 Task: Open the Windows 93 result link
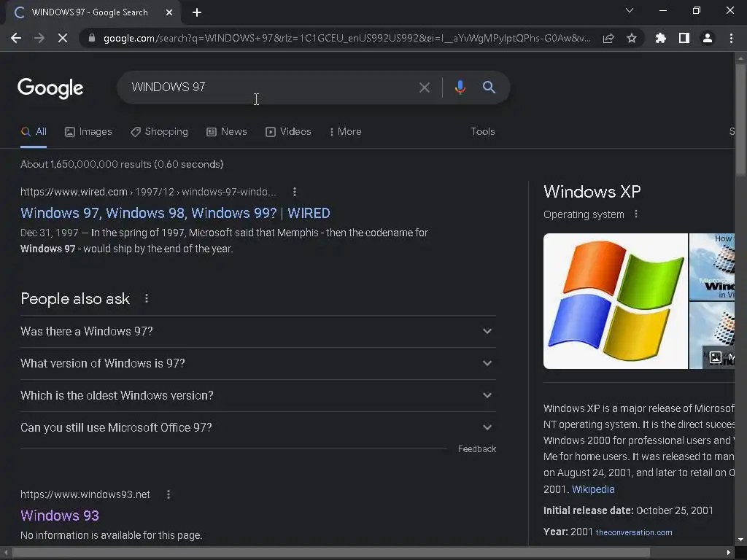pos(60,516)
